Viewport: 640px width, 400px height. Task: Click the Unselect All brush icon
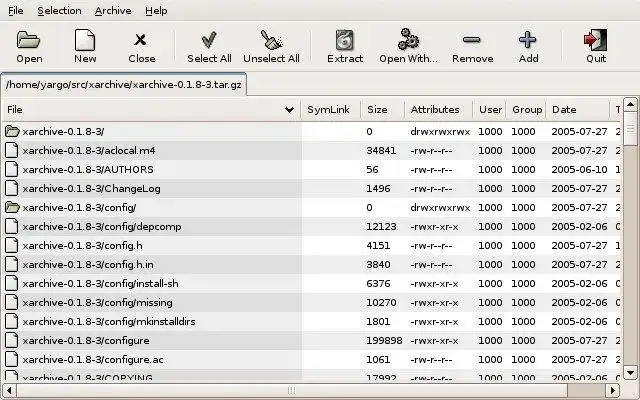click(271, 40)
